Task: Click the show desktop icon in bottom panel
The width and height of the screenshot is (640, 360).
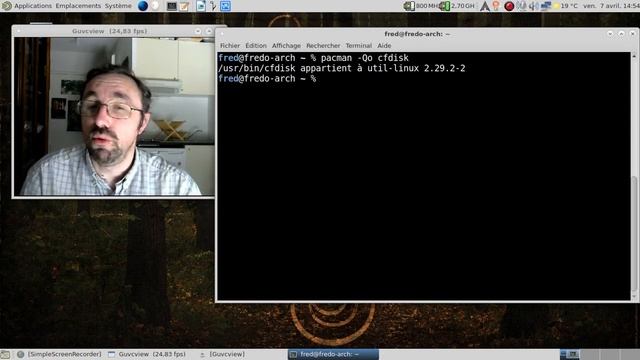Action: pos(5,354)
